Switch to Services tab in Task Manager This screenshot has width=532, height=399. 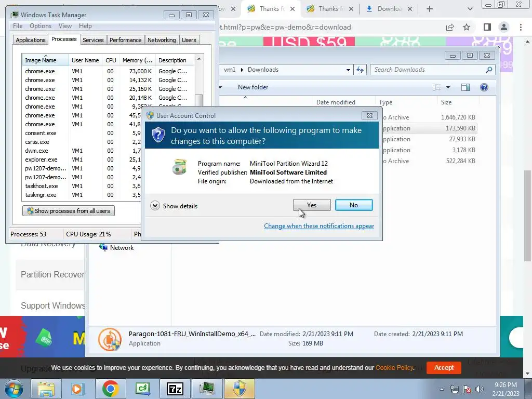[x=93, y=40]
